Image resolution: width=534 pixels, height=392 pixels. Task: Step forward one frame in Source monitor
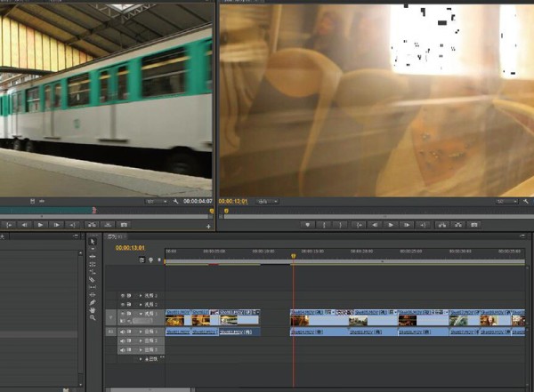point(56,225)
